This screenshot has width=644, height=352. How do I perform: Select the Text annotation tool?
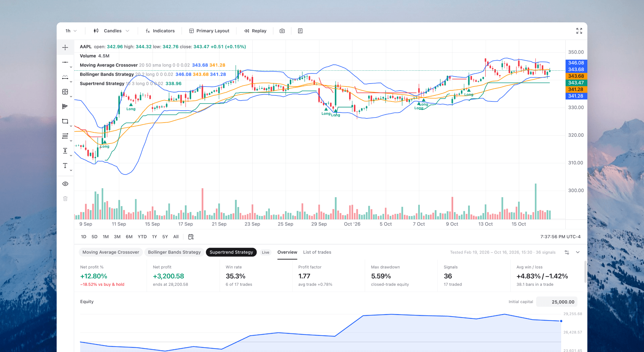65,166
